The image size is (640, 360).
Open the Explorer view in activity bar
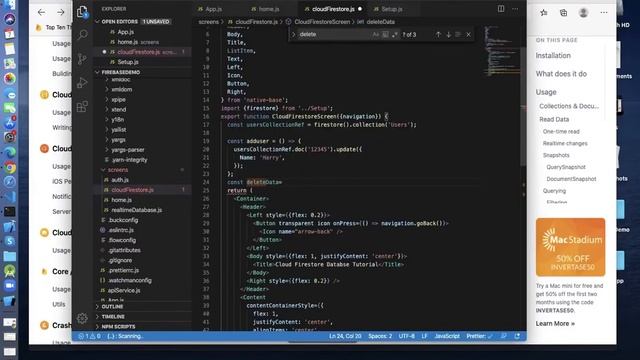coord(82,12)
